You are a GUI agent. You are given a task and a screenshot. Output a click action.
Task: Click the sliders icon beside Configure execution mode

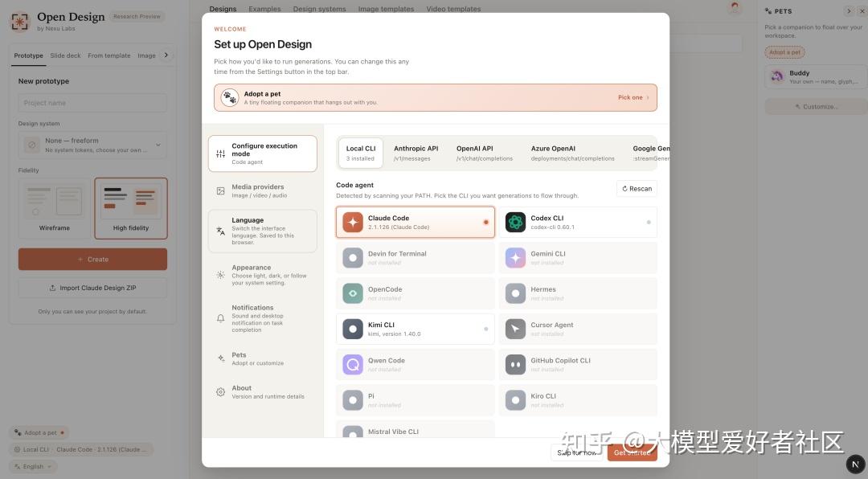point(220,154)
